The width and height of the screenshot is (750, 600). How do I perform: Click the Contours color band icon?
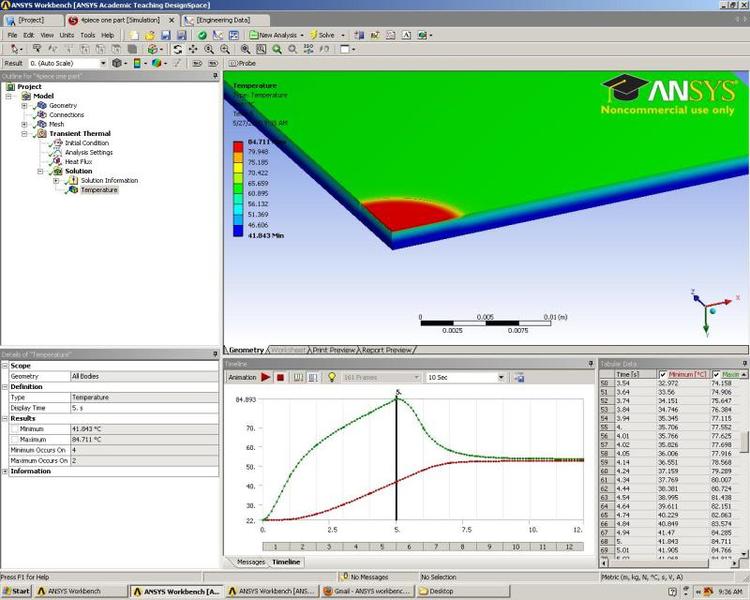[x=137, y=63]
